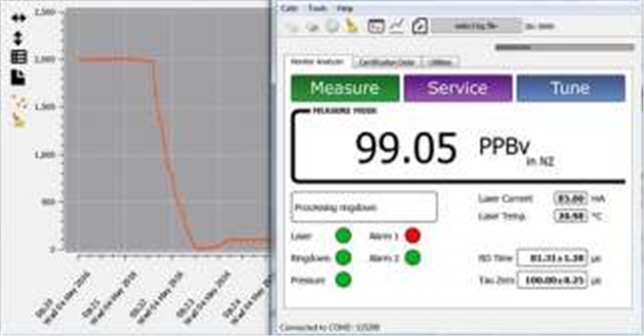
Task: Click the Laser Current value field
Action: click(x=571, y=199)
